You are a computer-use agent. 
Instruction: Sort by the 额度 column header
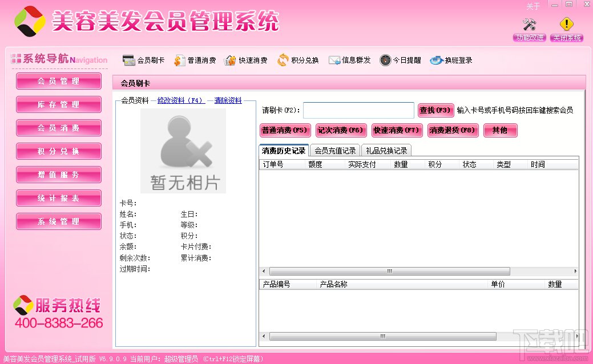pos(325,164)
